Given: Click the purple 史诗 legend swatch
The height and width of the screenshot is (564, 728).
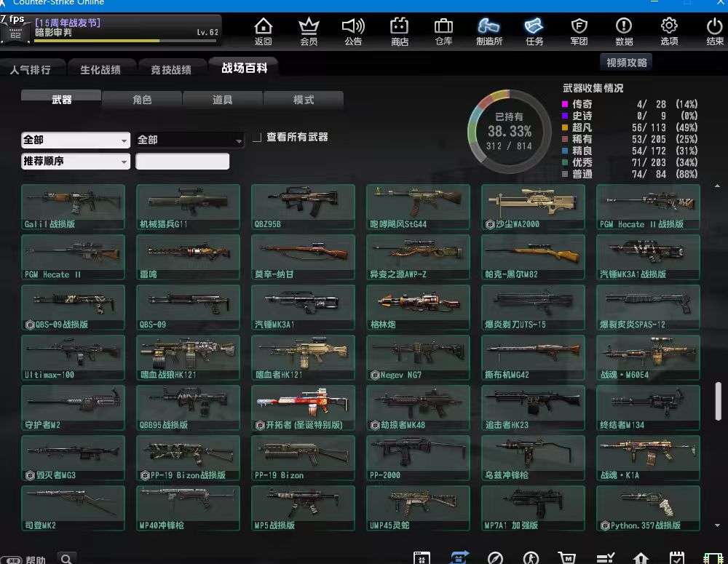Looking at the screenshot, I should (565, 116).
